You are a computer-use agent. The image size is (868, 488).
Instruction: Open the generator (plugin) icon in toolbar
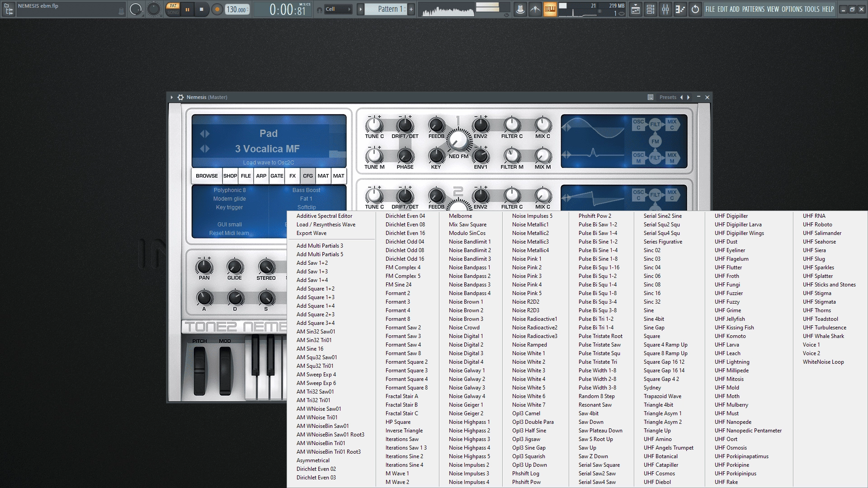520,9
